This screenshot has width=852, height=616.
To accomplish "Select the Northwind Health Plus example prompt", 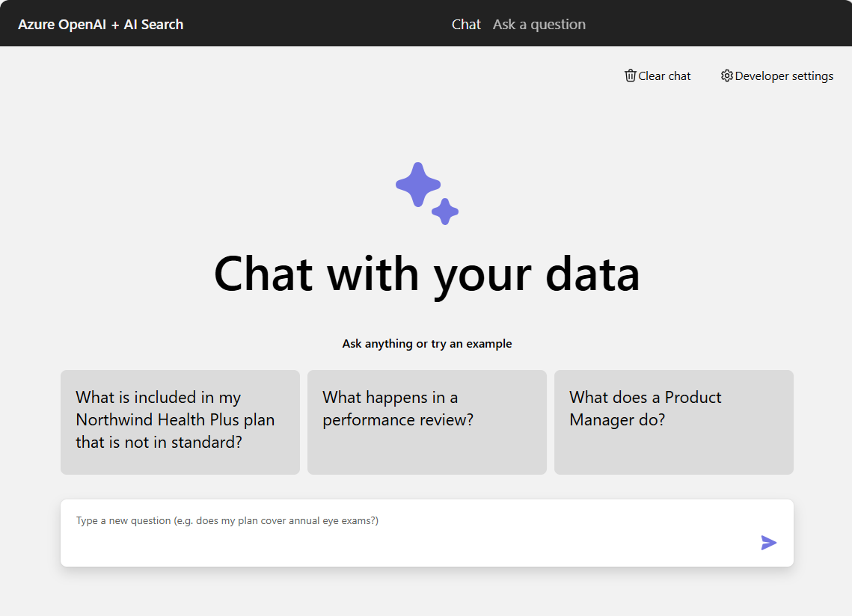I will pos(180,420).
